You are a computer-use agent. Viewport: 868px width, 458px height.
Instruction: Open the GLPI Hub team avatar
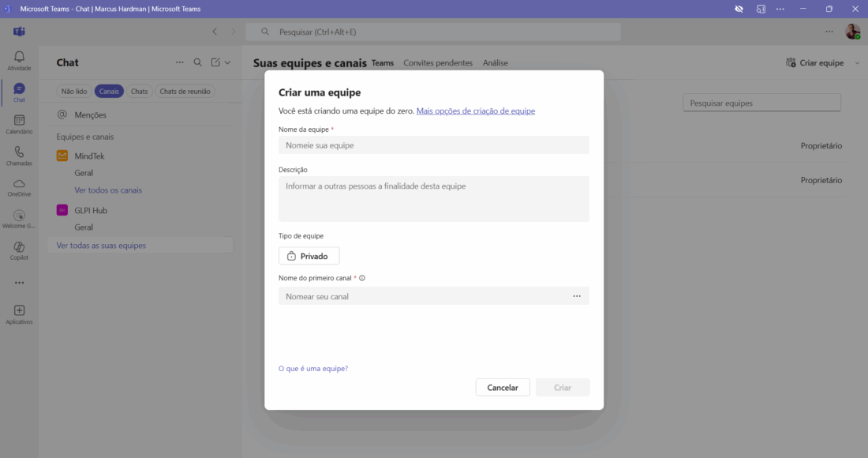pyautogui.click(x=62, y=210)
